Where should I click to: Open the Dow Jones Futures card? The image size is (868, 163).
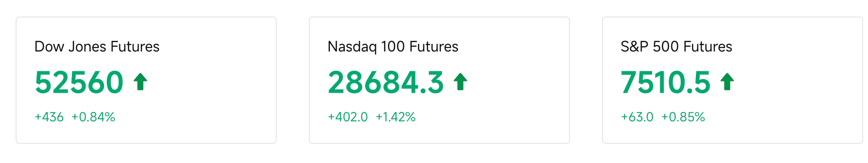146,80
